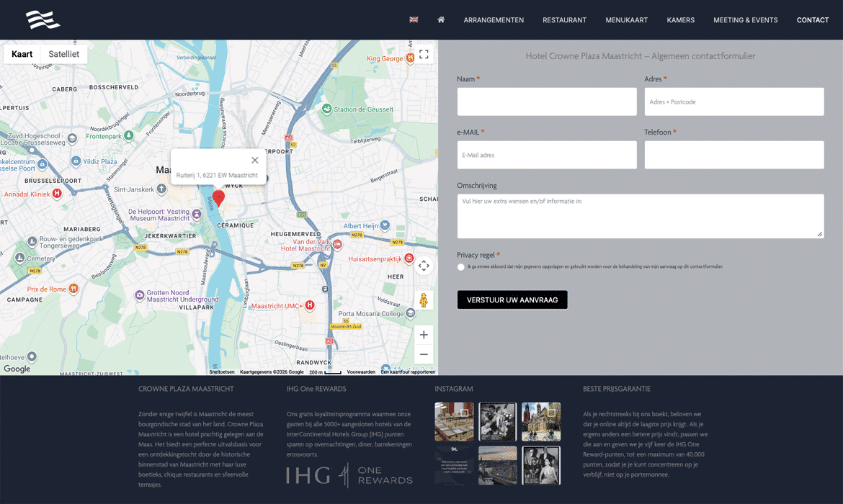The height and width of the screenshot is (504, 843).
Task: Click the Zuyd Hogeschool marker
Action: click(72, 139)
